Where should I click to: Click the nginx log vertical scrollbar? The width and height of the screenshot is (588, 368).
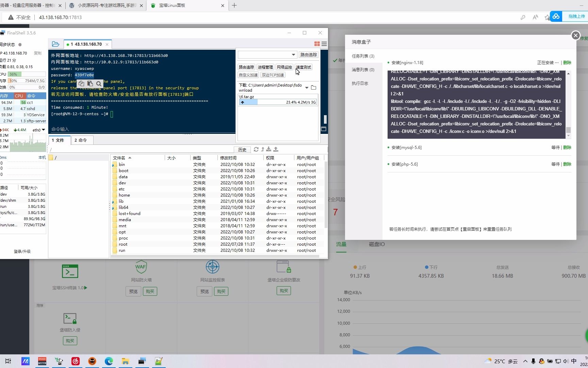[x=568, y=104]
